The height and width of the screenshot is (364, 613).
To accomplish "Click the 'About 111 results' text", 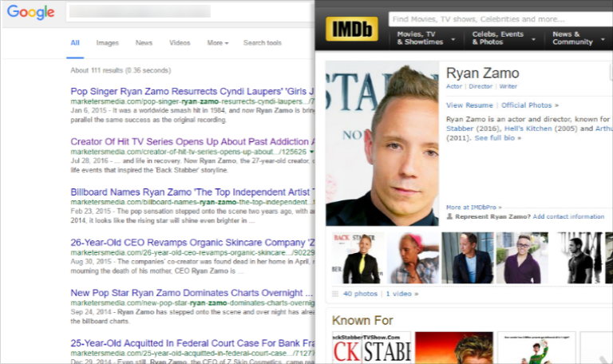I will pyautogui.click(x=121, y=70).
